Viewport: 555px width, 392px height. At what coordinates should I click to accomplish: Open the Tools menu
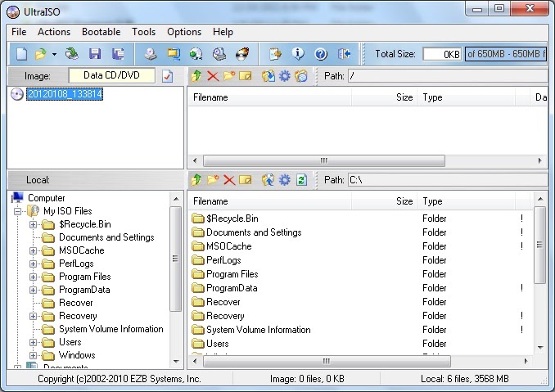pos(144,32)
